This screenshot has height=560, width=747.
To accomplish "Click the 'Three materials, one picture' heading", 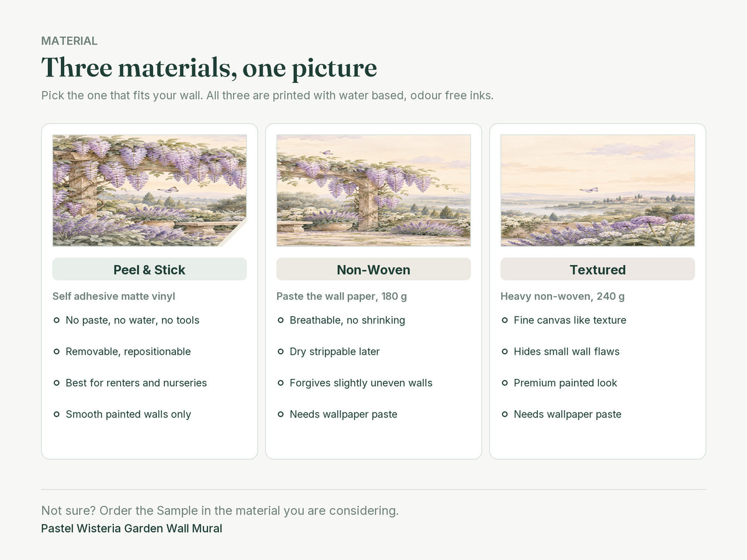I will point(209,68).
